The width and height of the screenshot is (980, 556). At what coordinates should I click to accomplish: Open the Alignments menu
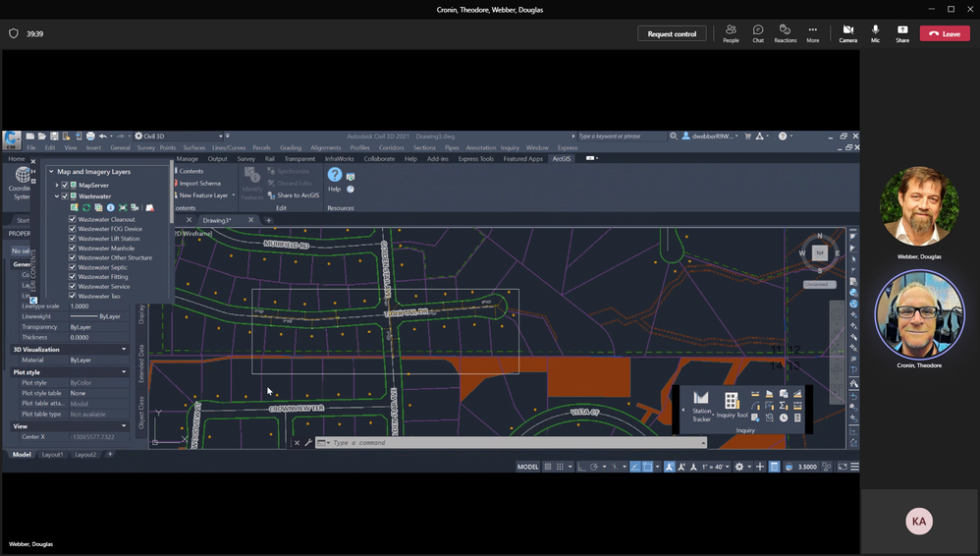point(325,147)
